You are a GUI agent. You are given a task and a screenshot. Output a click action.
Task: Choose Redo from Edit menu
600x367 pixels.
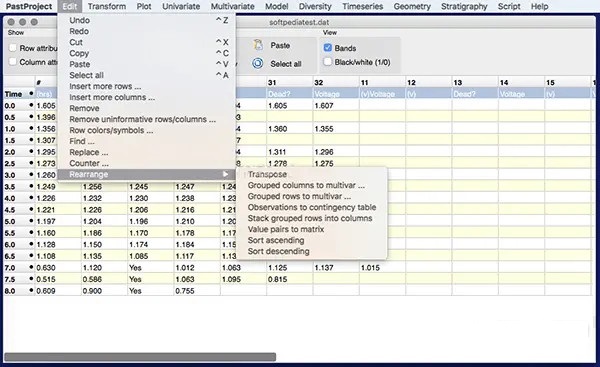click(x=147, y=31)
